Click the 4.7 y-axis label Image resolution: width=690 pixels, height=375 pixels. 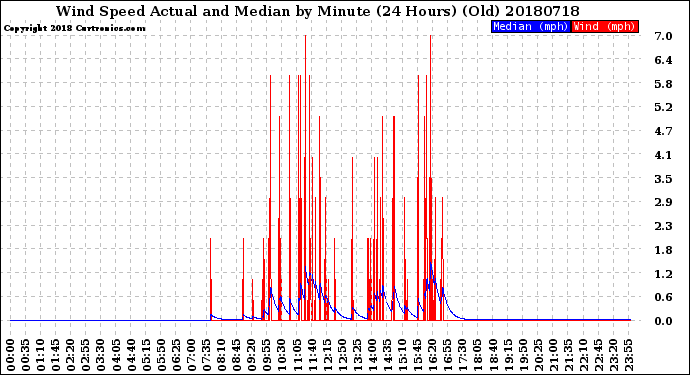663,131
